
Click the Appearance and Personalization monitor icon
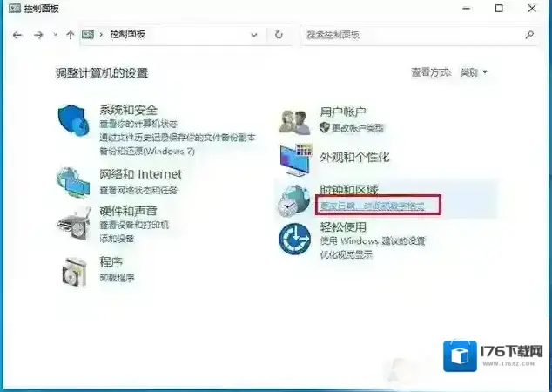[x=296, y=160]
